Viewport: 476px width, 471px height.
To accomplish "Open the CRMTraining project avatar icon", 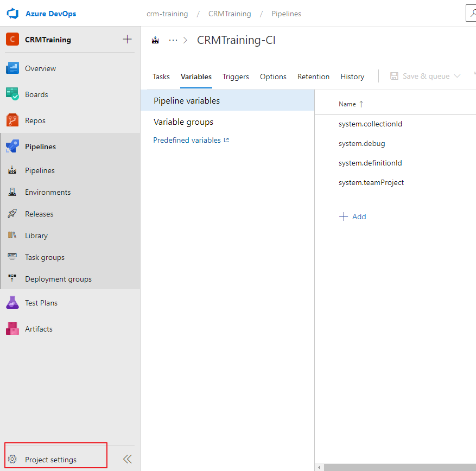I will (12, 40).
